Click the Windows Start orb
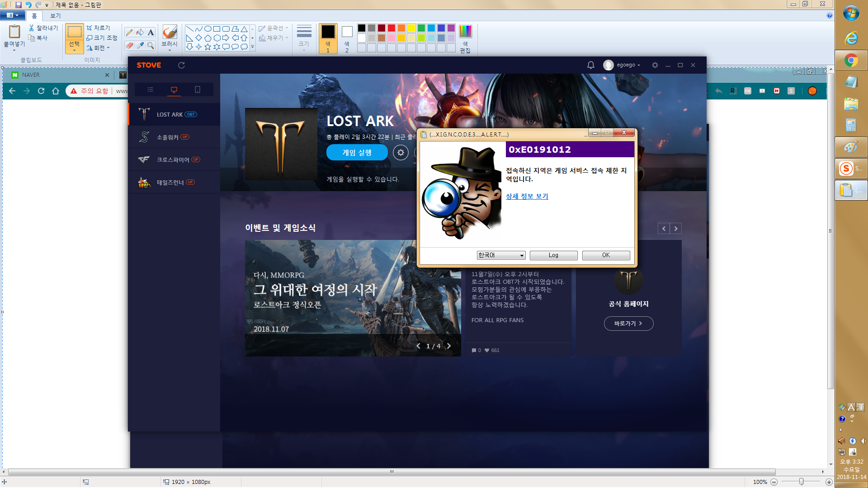Image resolution: width=868 pixels, height=488 pixels. tap(851, 13)
